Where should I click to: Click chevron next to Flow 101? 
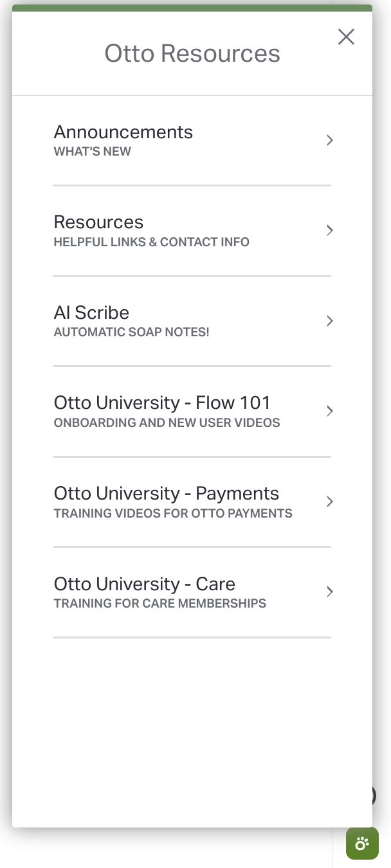(329, 411)
